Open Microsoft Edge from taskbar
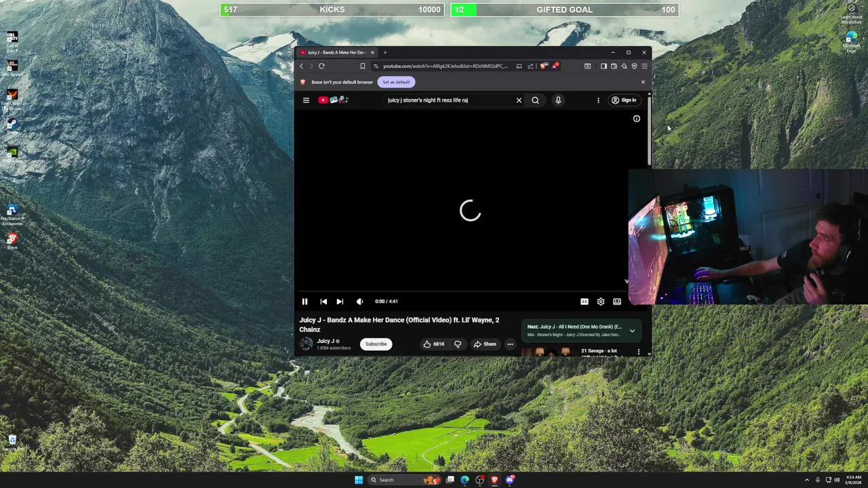The height and width of the screenshot is (488, 868). pos(465,480)
